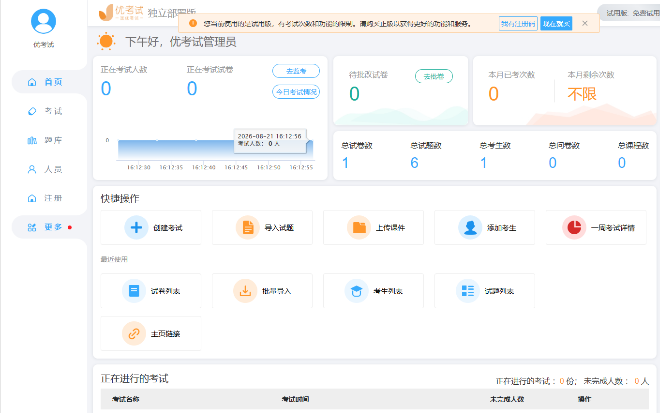Click the outlined button in notice banner

click(518, 24)
